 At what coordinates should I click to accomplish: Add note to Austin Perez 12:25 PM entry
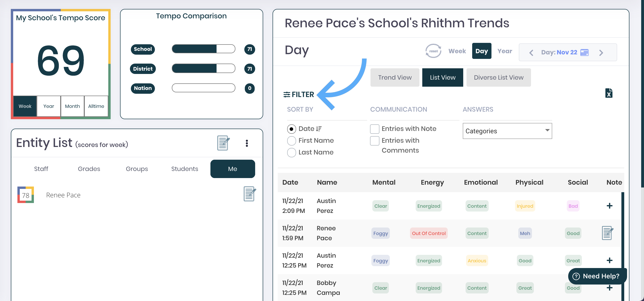(x=609, y=260)
